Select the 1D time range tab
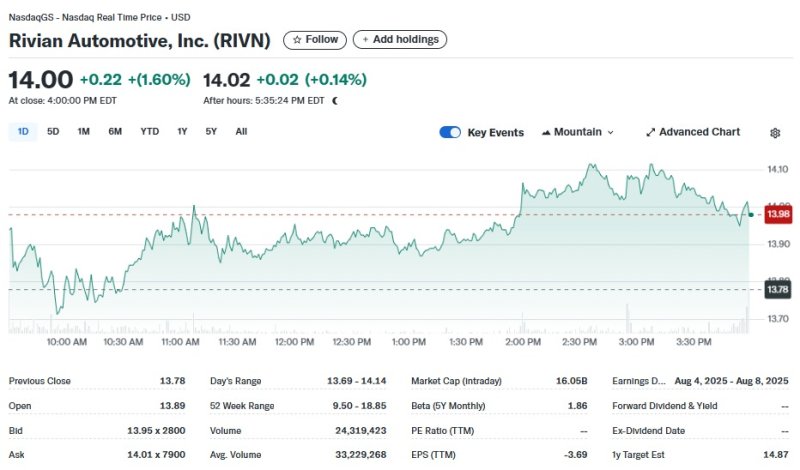 [x=23, y=132]
